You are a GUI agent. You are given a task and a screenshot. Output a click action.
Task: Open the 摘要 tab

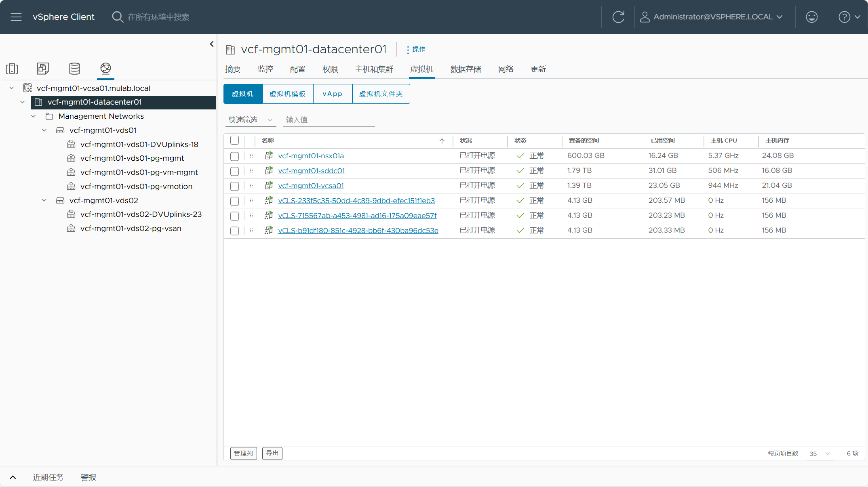tap(233, 69)
